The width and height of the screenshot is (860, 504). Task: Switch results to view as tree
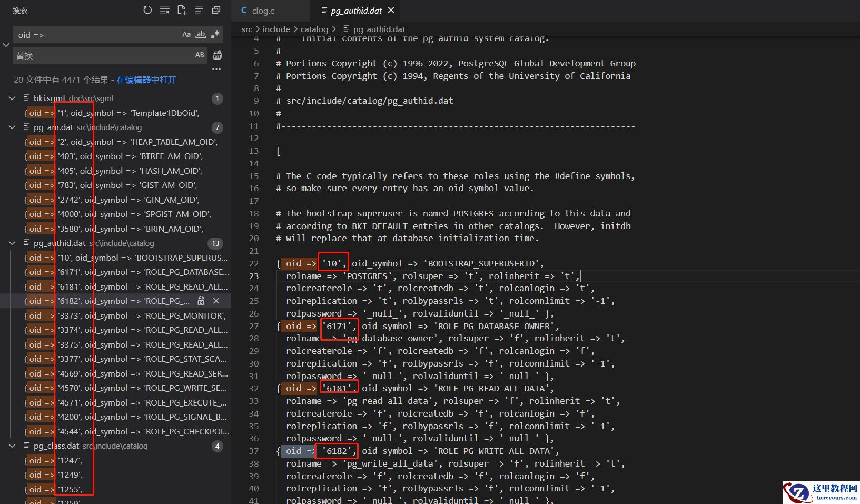199,10
